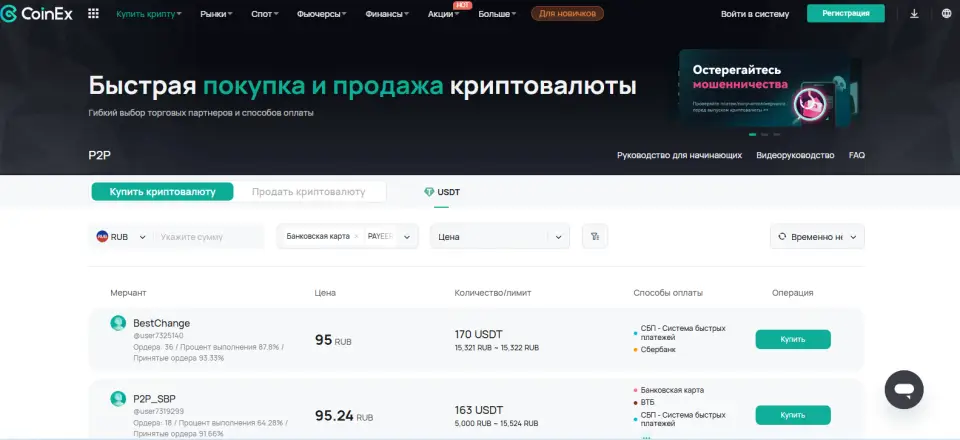Select the USDT coin tab
Viewport: 960px width, 440px height.
pos(442,192)
